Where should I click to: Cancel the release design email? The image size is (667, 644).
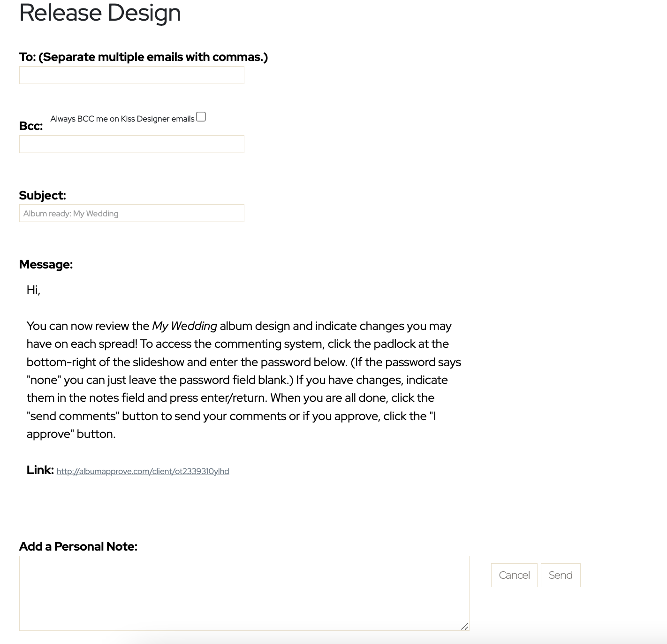point(514,575)
